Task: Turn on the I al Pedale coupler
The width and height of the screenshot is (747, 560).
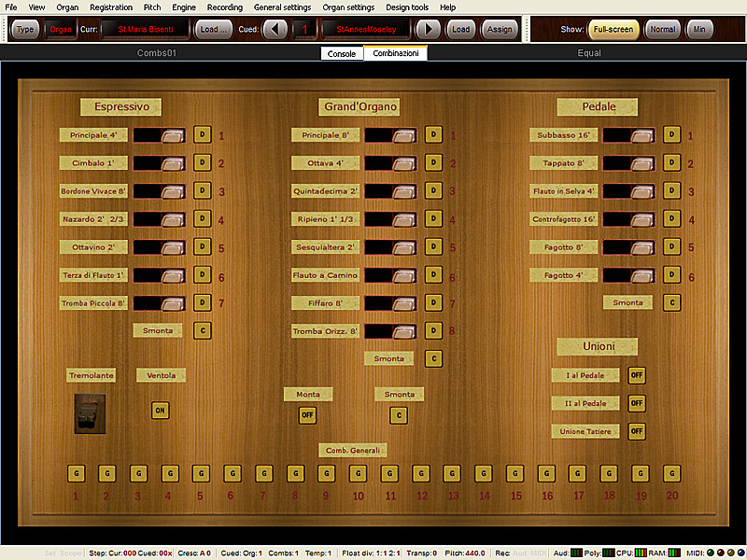Action: 636,375
